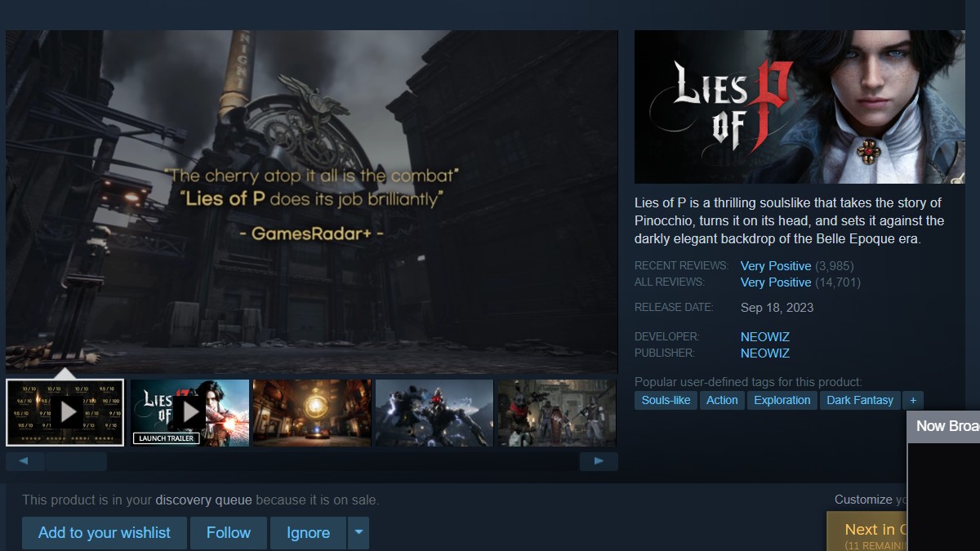The image size is (980, 551).
Task: Click the Lies of P header image
Action: click(x=800, y=107)
